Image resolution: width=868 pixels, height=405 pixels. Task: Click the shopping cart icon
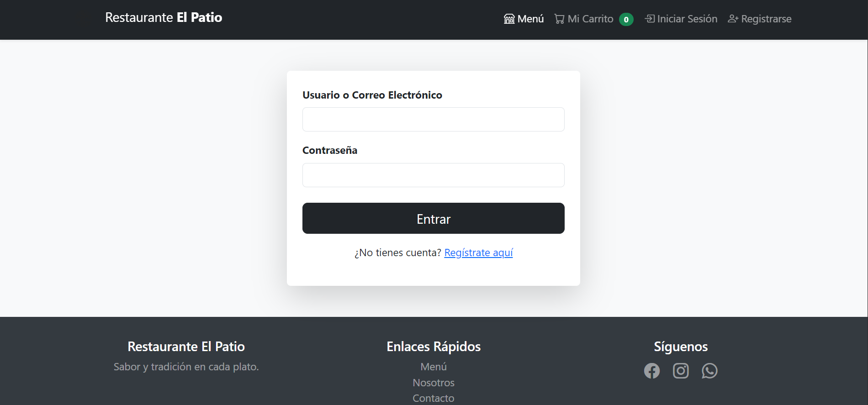[x=559, y=19]
